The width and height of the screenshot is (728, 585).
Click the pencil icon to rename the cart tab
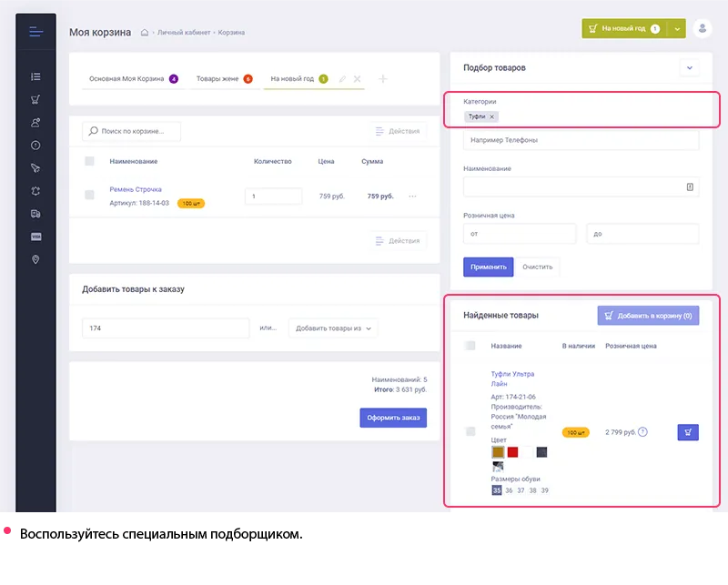[x=343, y=79]
